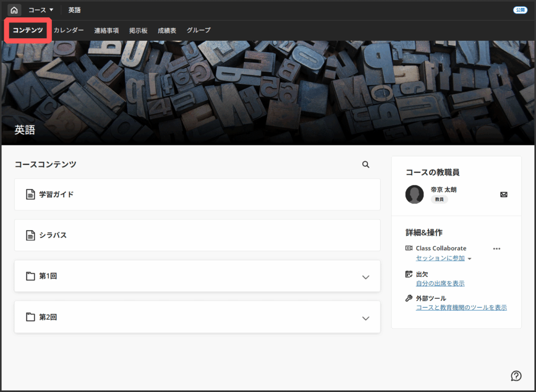Screen dimensions: 536x392
Task: Switch to the カレンダー tab
Action: pyautogui.click(x=69, y=30)
